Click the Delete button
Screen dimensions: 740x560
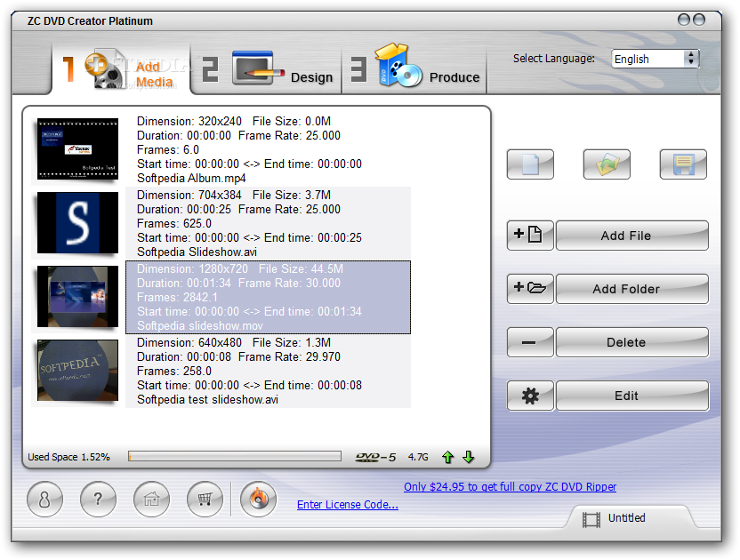631,342
